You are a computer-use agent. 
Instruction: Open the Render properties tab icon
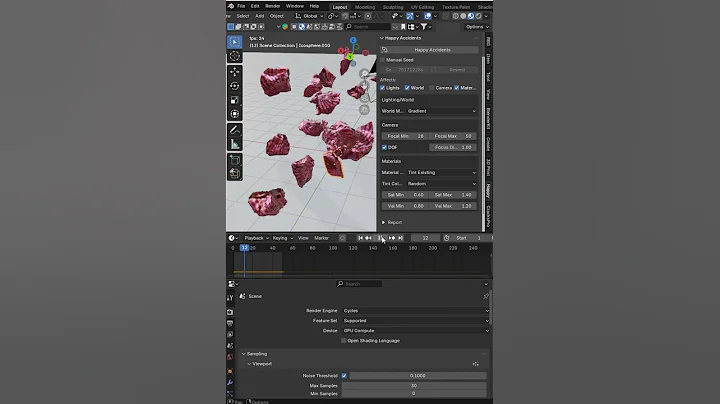[230, 312]
